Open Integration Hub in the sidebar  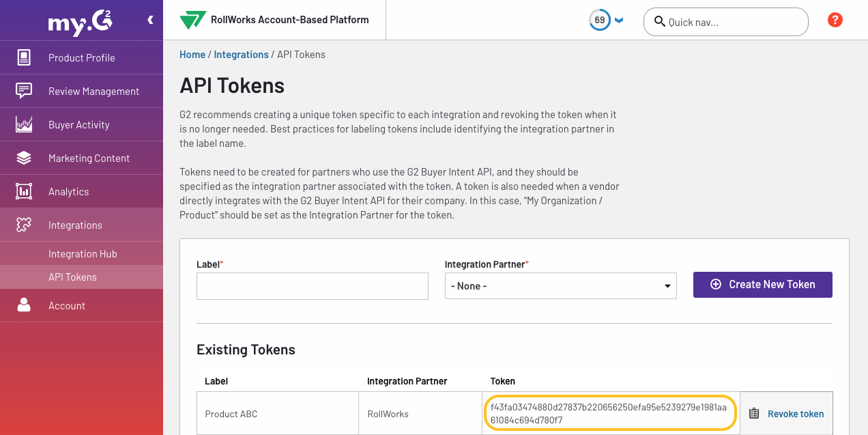pyautogui.click(x=83, y=254)
